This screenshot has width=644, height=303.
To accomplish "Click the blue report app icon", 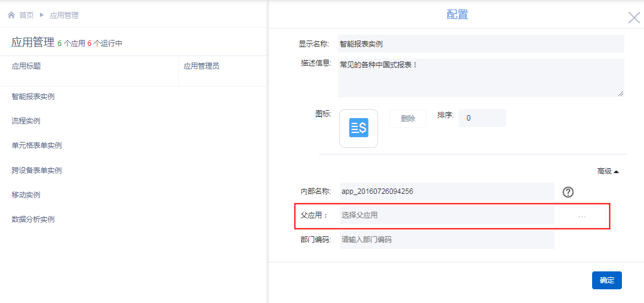I will point(358,128).
